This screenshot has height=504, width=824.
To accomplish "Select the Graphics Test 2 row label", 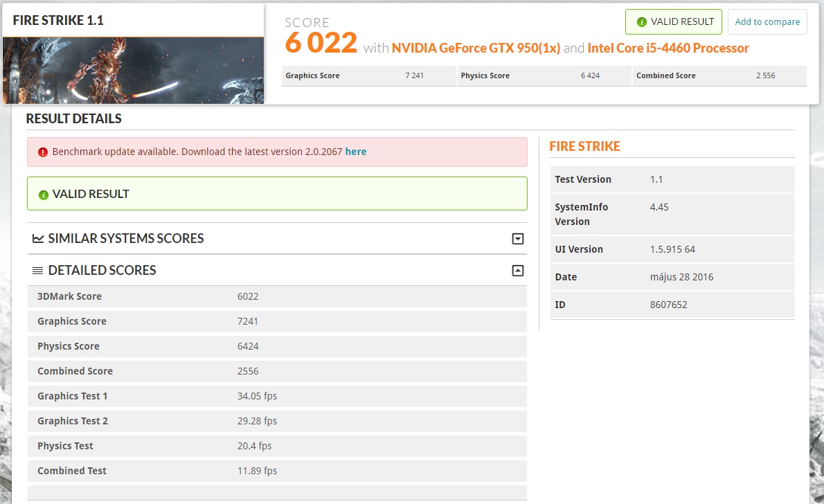I will click(x=73, y=421).
